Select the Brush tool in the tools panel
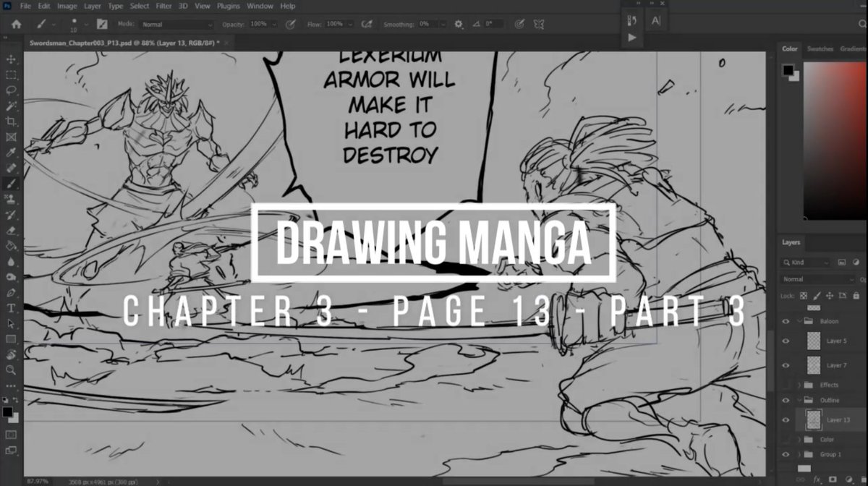This screenshot has width=868, height=486. point(11,184)
